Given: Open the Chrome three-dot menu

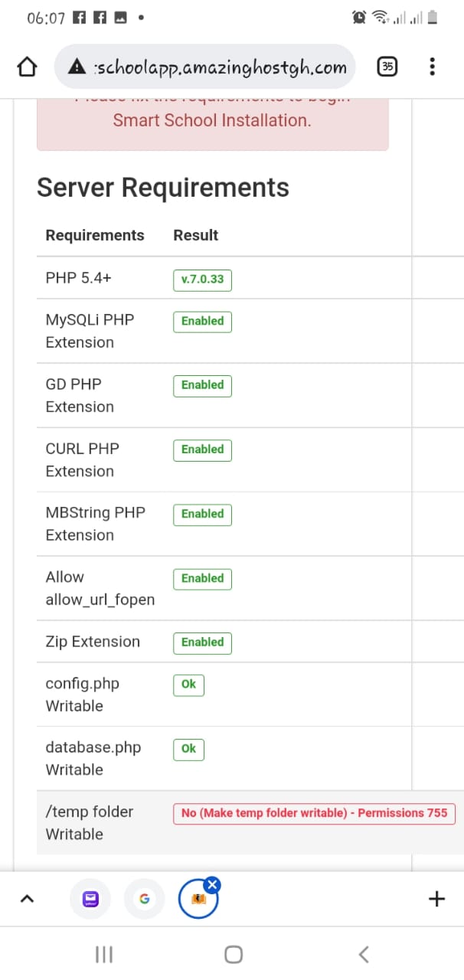Looking at the screenshot, I should (432, 67).
